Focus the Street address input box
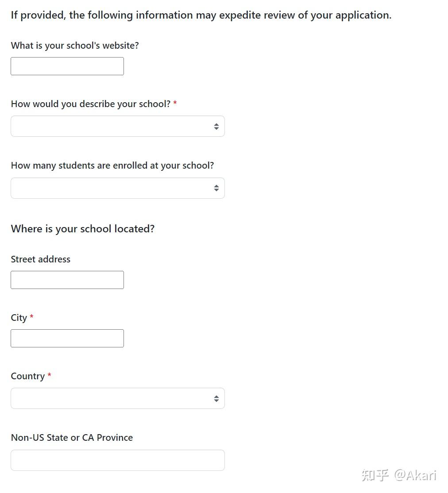Viewport: 448px width, 493px height. [x=67, y=280]
